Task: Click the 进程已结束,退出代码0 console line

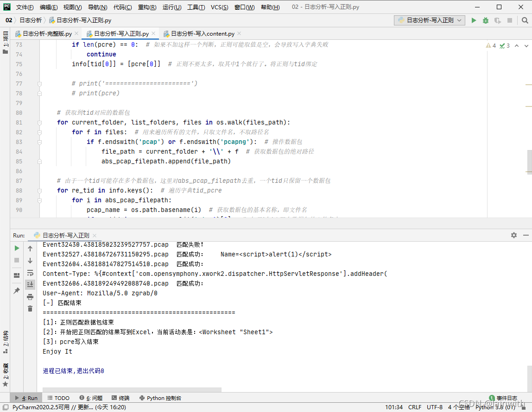Action: click(73, 371)
